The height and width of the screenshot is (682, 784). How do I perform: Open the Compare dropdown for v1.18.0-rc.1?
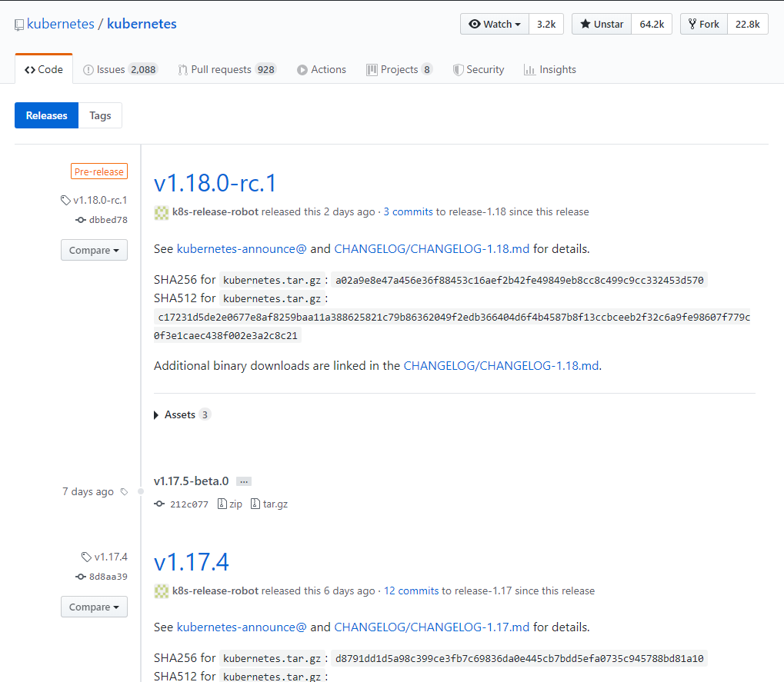pos(94,250)
